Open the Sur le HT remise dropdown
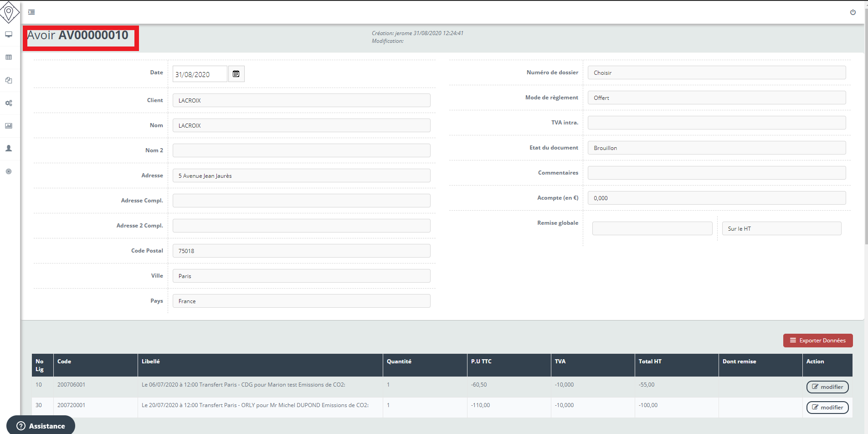This screenshot has width=868, height=434. [781, 229]
